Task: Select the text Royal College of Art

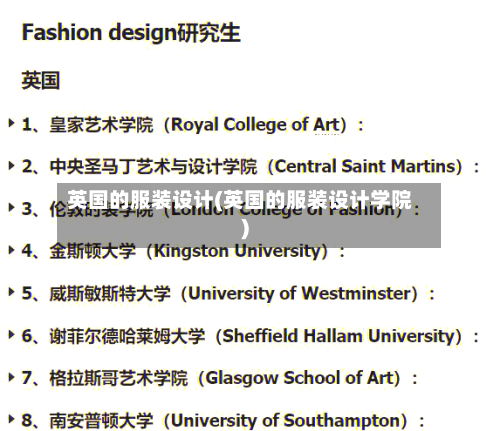Action: [255, 125]
